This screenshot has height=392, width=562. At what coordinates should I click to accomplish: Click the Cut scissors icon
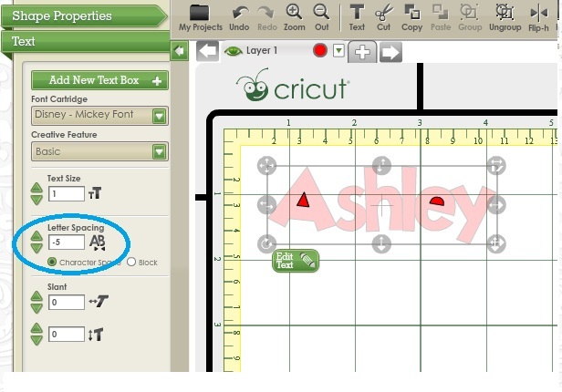[383, 17]
